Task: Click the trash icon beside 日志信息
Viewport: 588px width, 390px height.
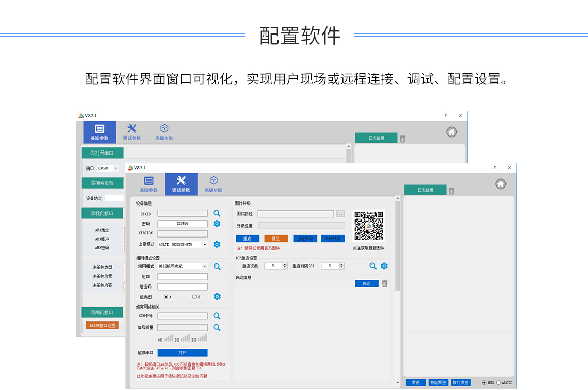Action: [x=452, y=190]
